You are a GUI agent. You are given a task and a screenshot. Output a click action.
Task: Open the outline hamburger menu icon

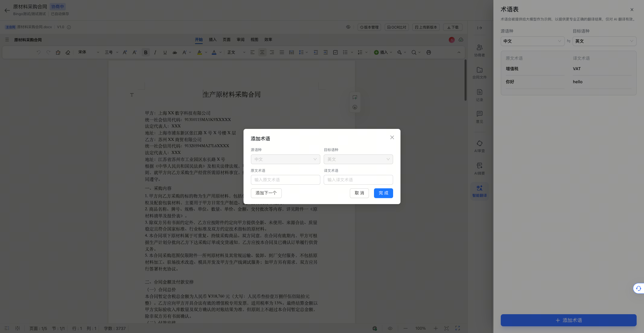(x=7, y=40)
